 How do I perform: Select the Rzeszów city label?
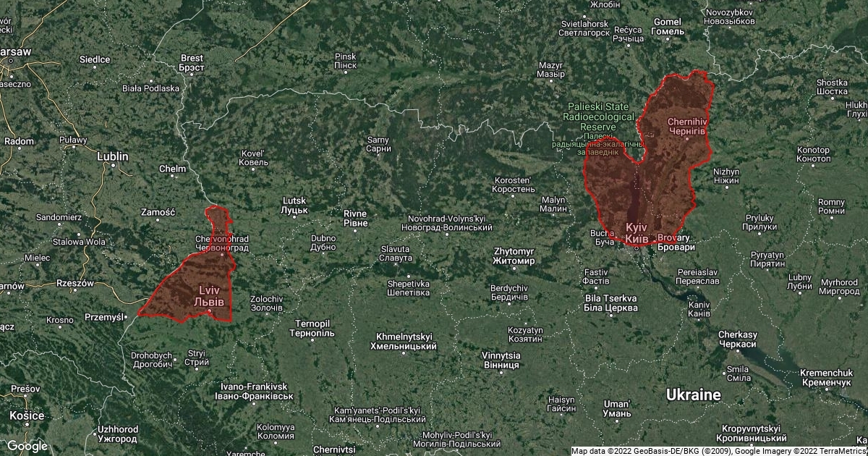(x=75, y=283)
